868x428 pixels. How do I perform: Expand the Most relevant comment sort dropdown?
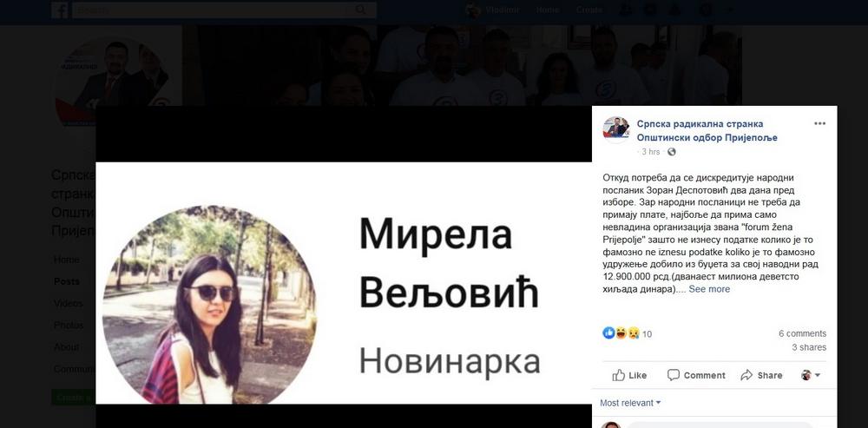point(630,403)
